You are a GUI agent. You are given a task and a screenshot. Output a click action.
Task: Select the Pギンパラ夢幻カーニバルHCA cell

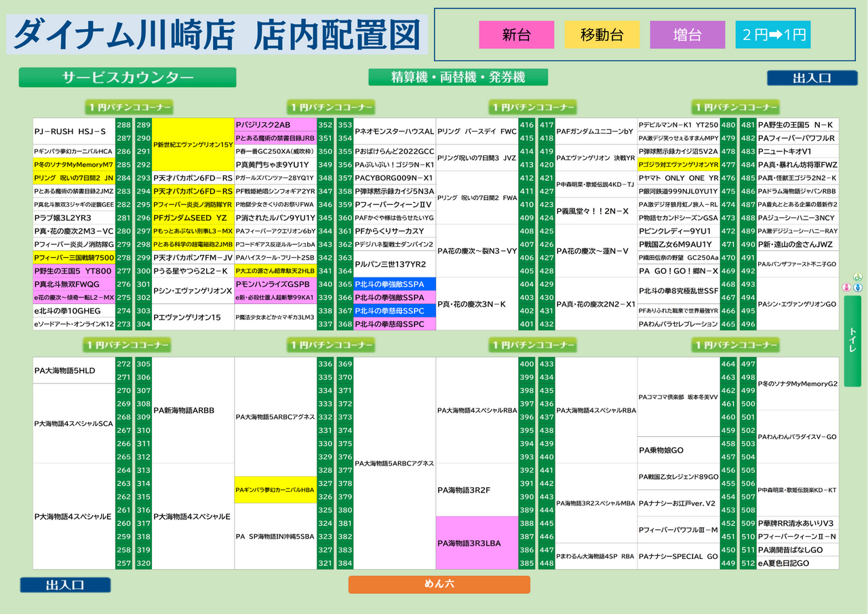click(x=74, y=151)
